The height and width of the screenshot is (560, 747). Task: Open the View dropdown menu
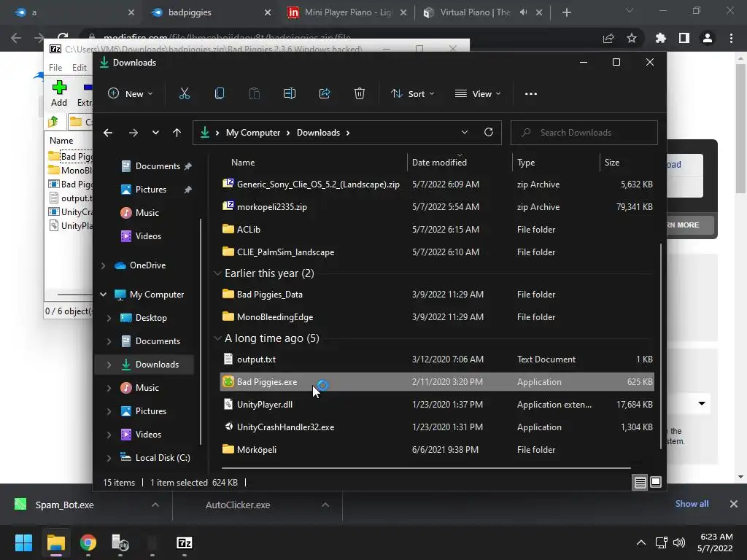(x=478, y=94)
